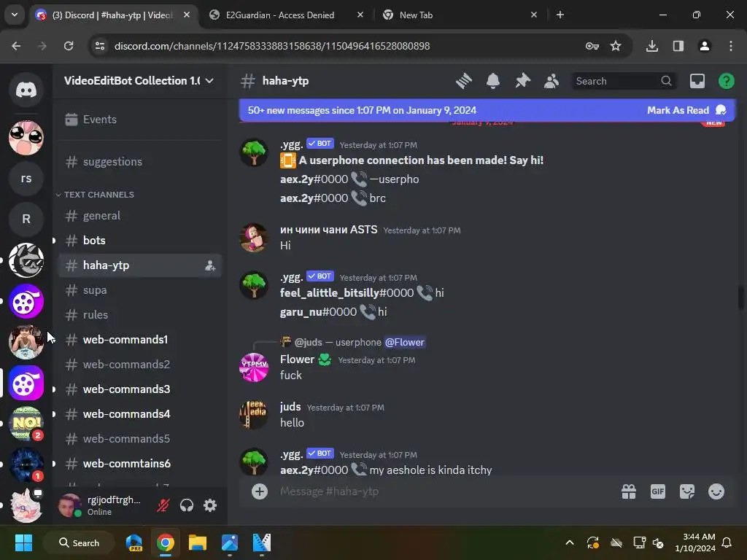
Task: Open the taskbar clock showing 3:44 AM
Action: (x=695, y=542)
